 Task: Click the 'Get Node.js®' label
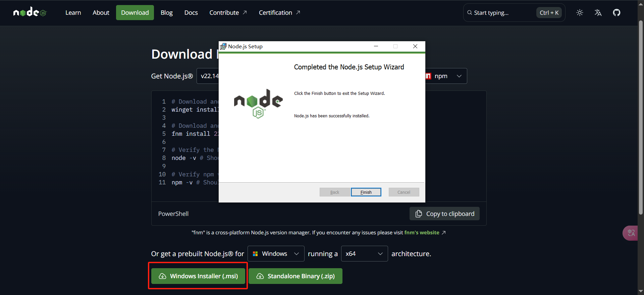(x=172, y=76)
